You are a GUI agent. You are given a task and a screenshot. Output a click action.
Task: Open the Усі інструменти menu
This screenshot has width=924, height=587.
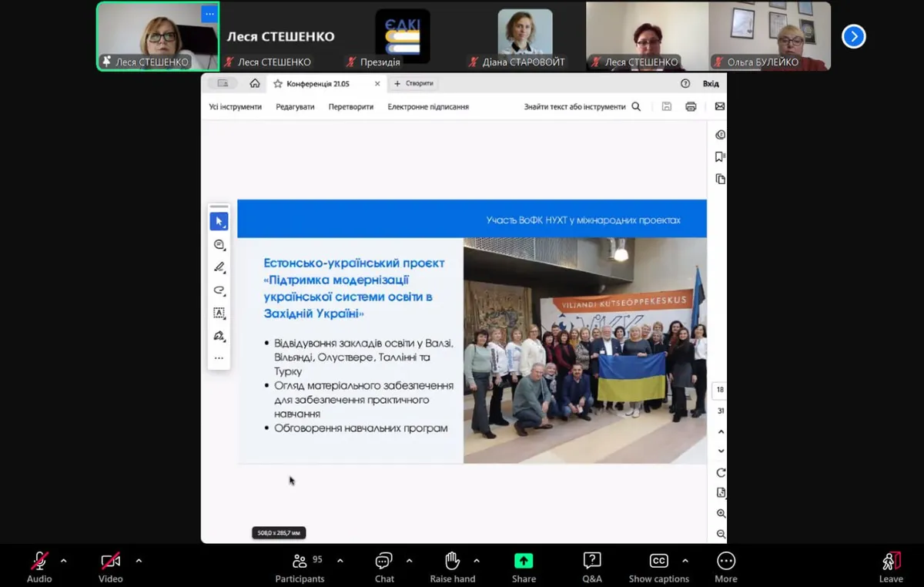236,106
